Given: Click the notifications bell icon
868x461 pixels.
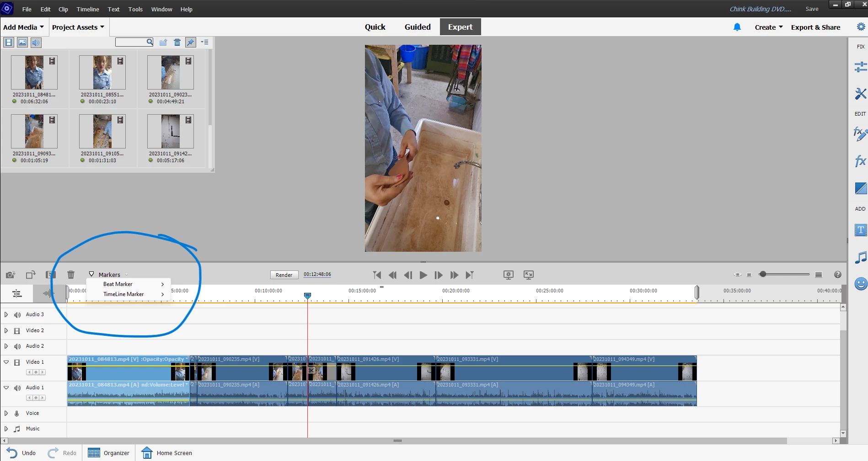Looking at the screenshot, I should [x=737, y=27].
